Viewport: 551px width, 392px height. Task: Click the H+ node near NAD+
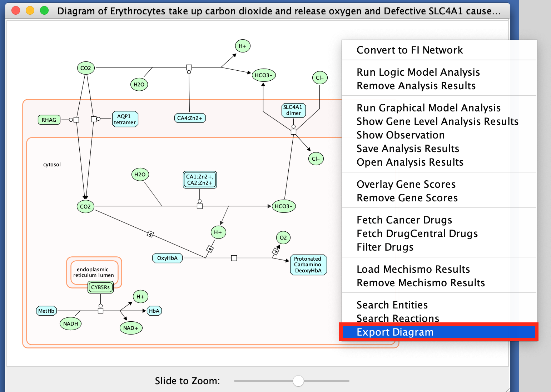click(x=140, y=297)
